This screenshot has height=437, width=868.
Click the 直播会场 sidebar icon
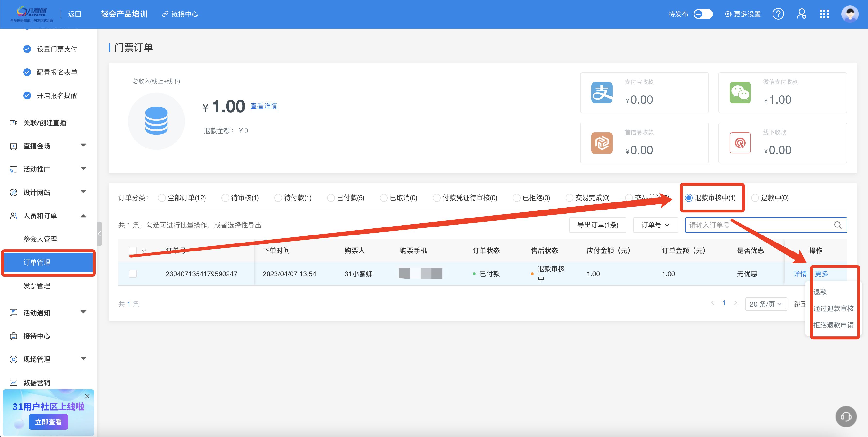coord(14,146)
